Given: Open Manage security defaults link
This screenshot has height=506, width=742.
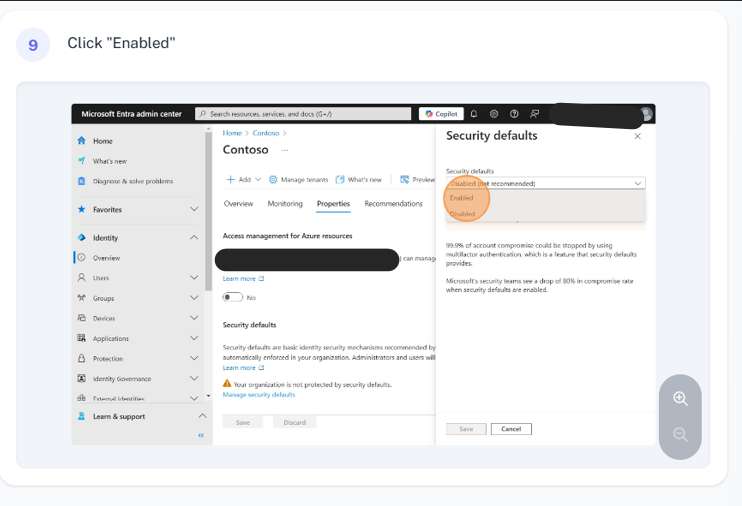Looking at the screenshot, I should point(259,394).
